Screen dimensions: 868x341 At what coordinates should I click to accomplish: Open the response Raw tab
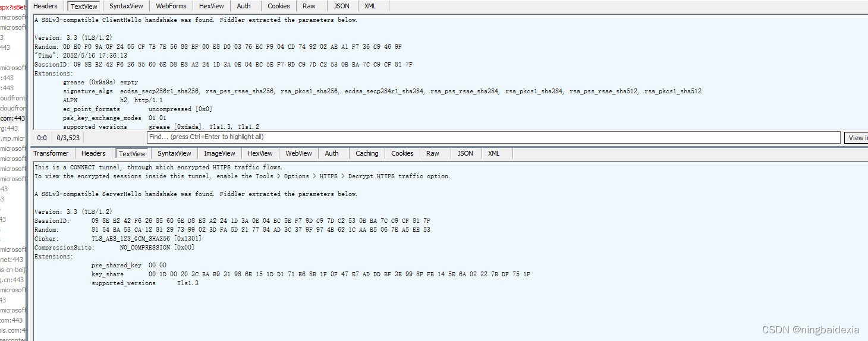(433, 153)
